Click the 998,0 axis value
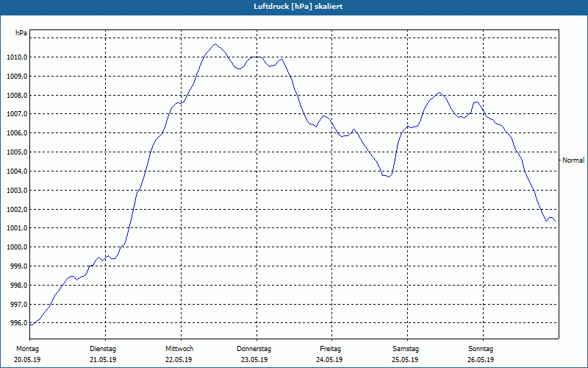 pos(18,286)
